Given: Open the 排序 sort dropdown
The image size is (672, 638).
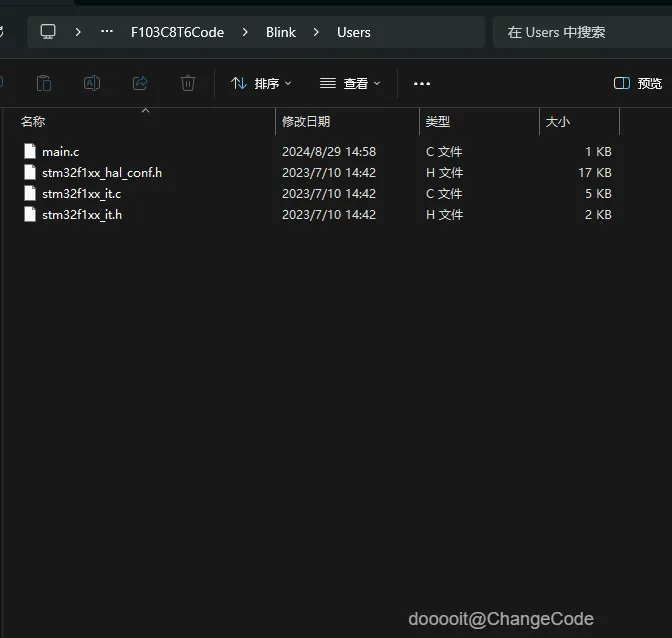Looking at the screenshot, I should 261,83.
